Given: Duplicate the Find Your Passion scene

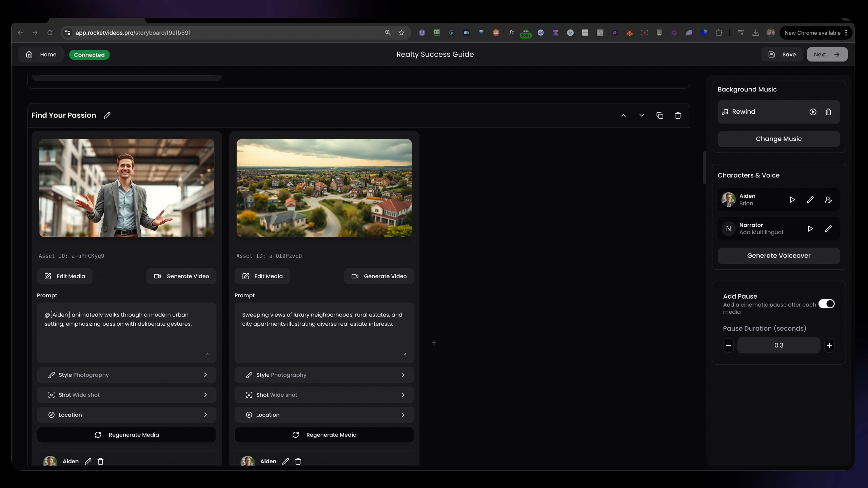Looking at the screenshot, I should 659,116.
